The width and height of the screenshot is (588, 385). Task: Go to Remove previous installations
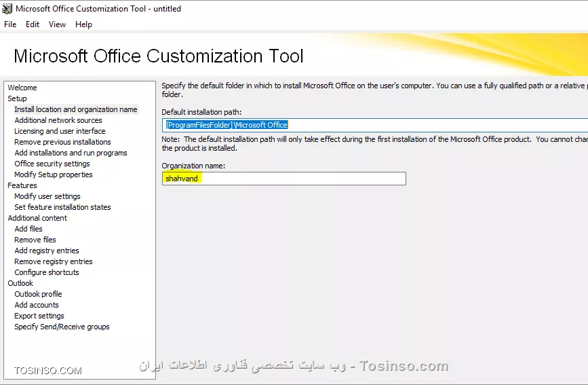tap(62, 142)
